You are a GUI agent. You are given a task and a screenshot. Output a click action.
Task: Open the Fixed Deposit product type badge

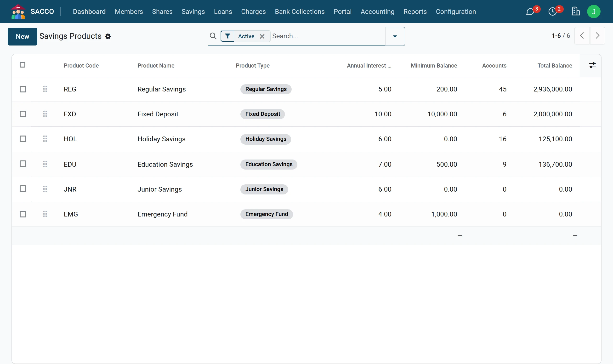point(263,114)
